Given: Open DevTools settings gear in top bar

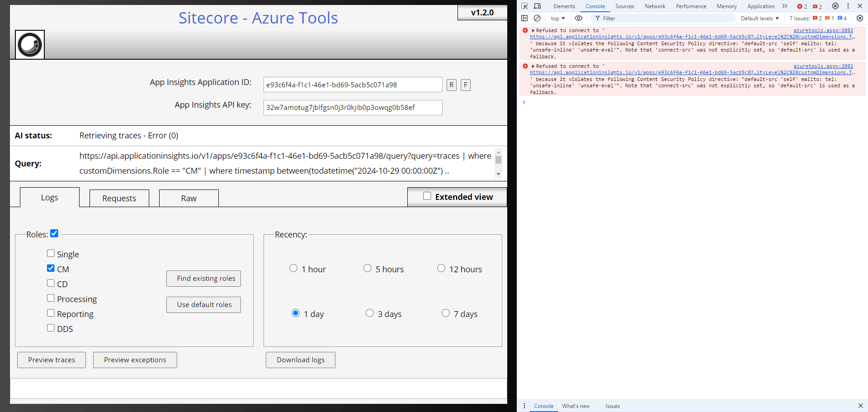Looking at the screenshot, I should pyautogui.click(x=835, y=6).
